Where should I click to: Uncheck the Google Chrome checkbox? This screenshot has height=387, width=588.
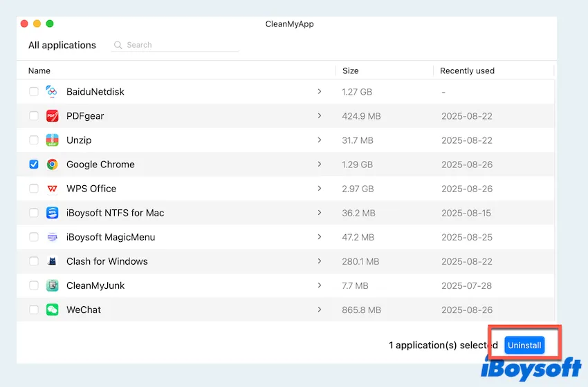pos(34,164)
